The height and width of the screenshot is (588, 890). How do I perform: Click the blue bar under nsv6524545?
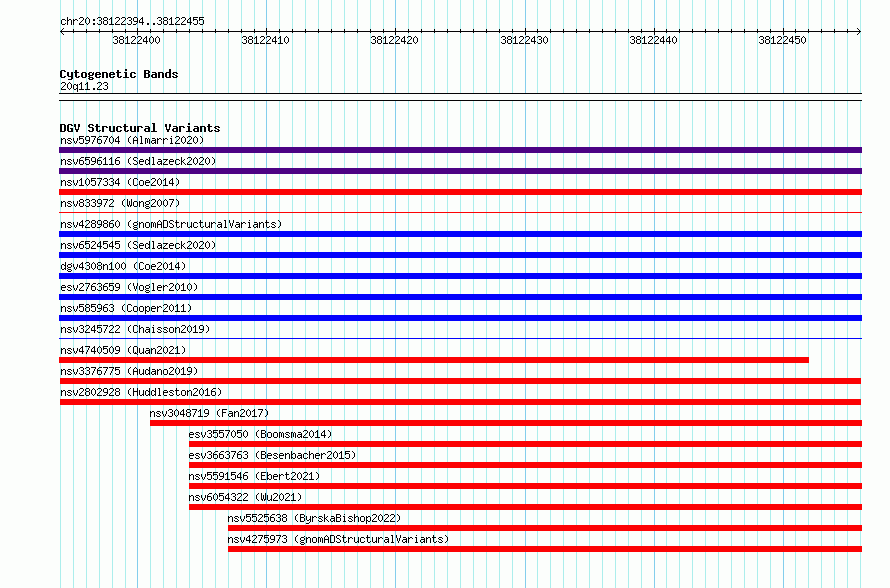click(x=460, y=255)
